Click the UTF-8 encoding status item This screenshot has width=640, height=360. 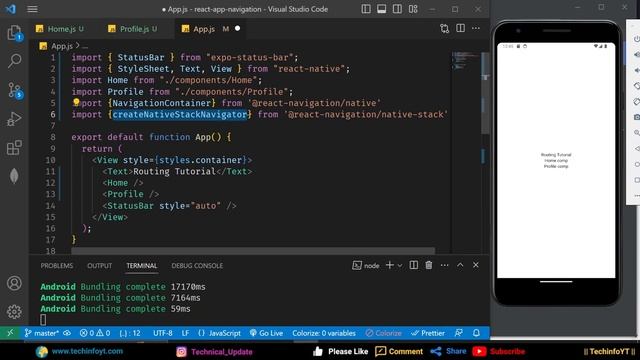pyautogui.click(x=162, y=333)
